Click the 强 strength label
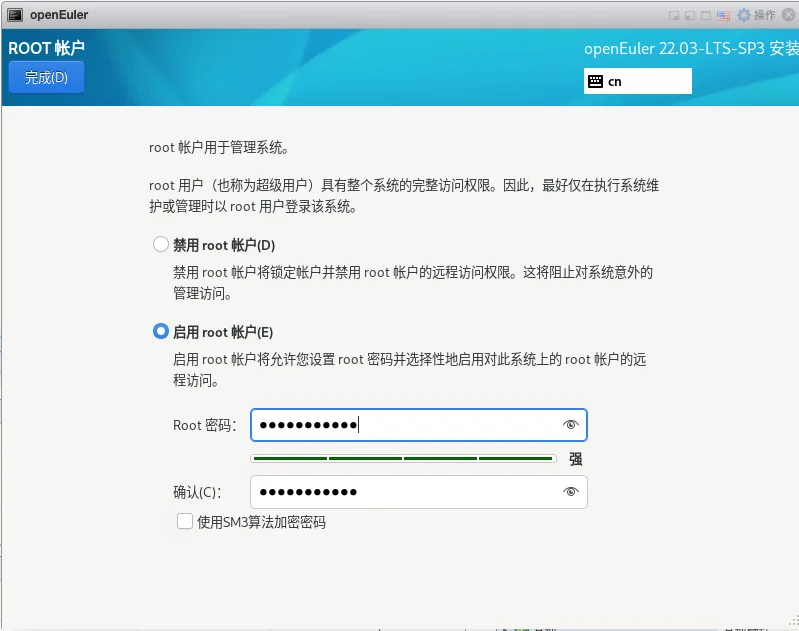The height and width of the screenshot is (631, 799). click(575, 459)
